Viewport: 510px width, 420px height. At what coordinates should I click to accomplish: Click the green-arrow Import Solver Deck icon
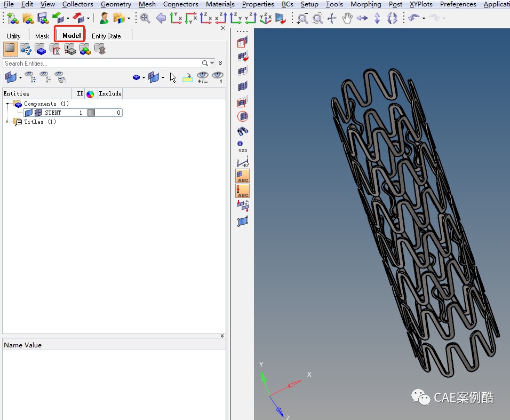pyautogui.click(x=58, y=18)
